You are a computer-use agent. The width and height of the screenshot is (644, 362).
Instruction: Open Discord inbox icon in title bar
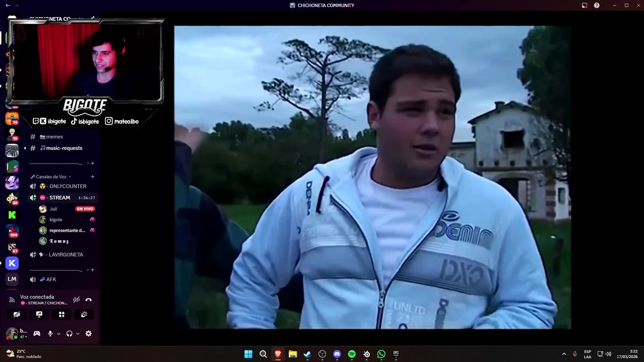(x=585, y=5)
